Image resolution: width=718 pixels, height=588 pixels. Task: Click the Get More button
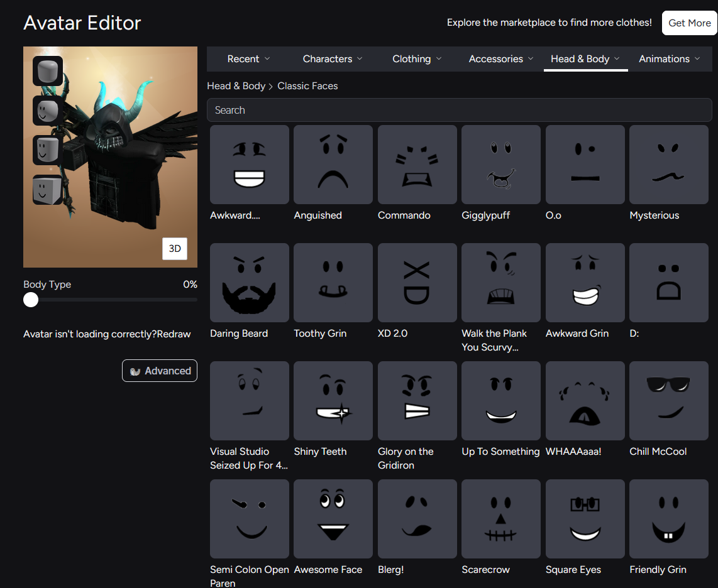click(689, 23)
